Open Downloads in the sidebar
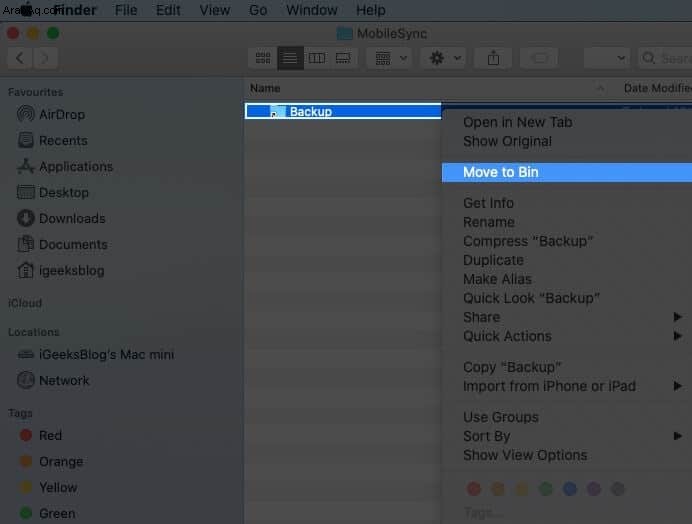 pyautogui.click(x=61, y=219)
